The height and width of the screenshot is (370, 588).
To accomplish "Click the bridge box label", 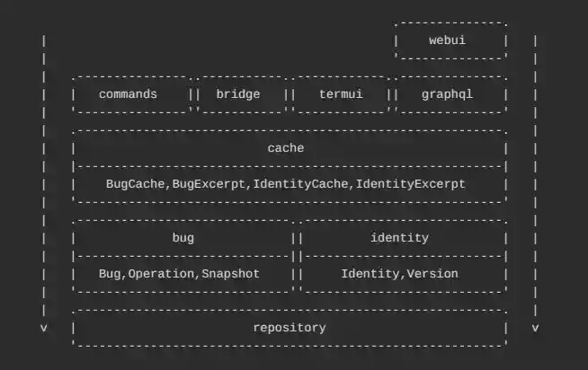I will [x=238, y=94].
